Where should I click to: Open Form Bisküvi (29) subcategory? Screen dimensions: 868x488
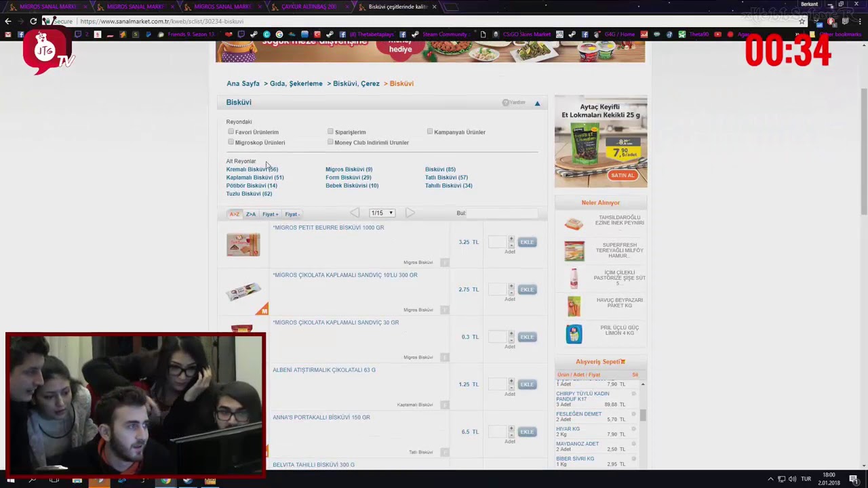[348, 178]
